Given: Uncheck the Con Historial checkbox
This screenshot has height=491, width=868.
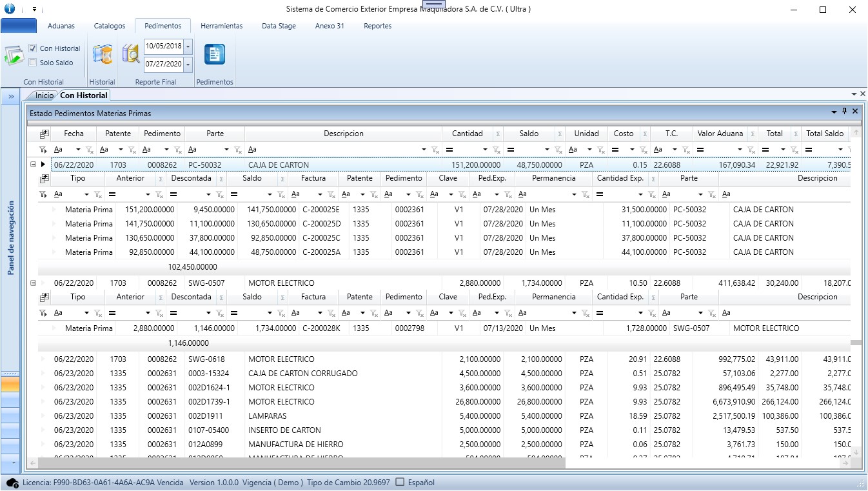Looking at the screenshot, I should (x=33, y=48).
